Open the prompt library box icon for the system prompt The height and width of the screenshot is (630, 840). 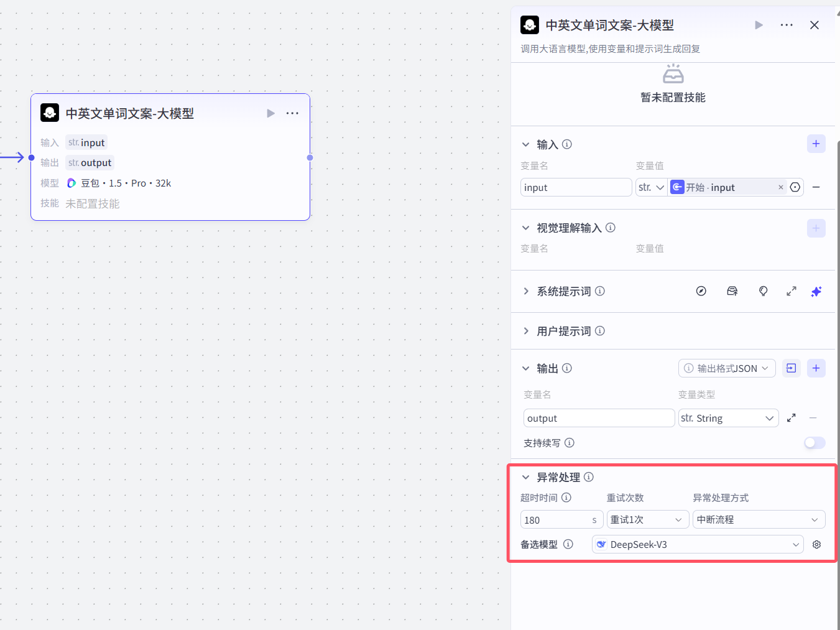(732, 291)
